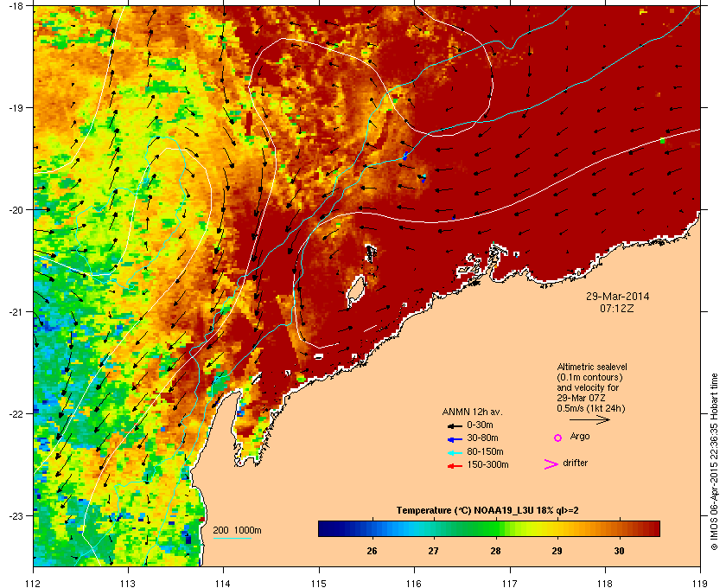The image size is (726, 588).
Task: Select the '80-150m' depth label
Action: [485, 451]
